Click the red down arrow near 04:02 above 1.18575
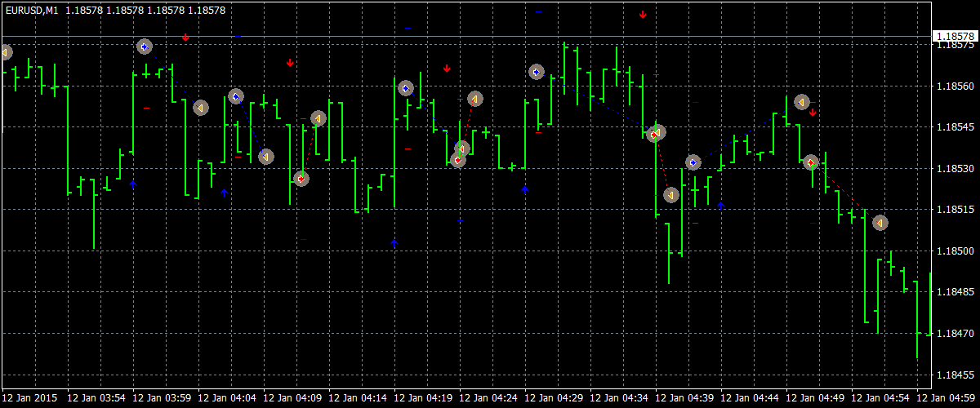980x408 pixels. tap(186, 38)
